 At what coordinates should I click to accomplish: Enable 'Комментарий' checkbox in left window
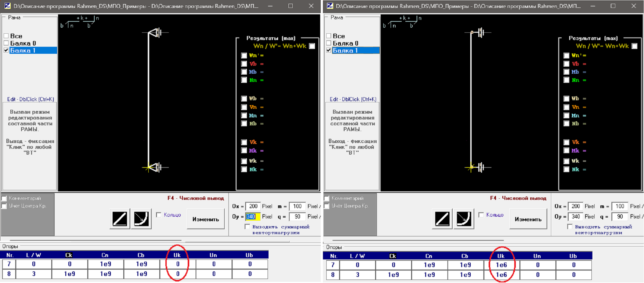point(4,198)
